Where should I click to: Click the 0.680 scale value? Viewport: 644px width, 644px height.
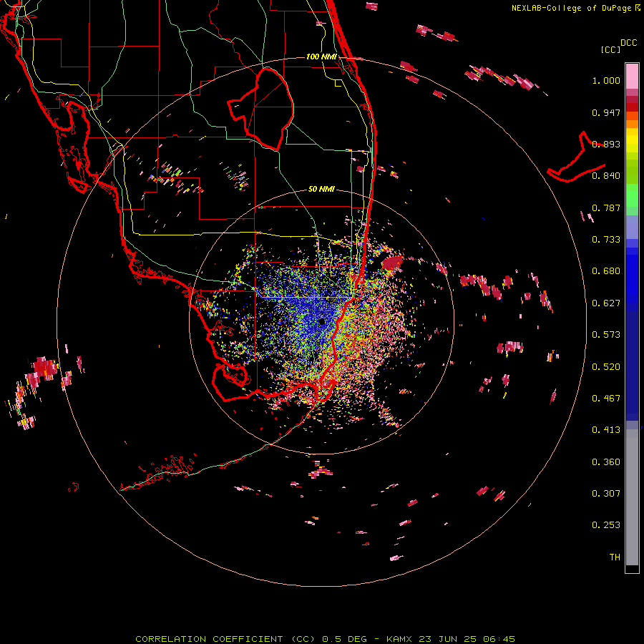click(606, 271)
